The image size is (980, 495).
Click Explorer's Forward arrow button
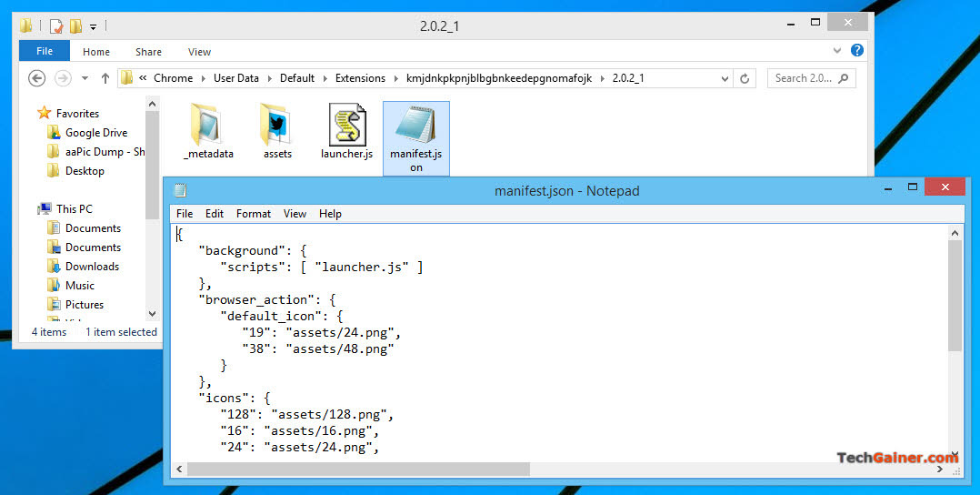point(63,78)
